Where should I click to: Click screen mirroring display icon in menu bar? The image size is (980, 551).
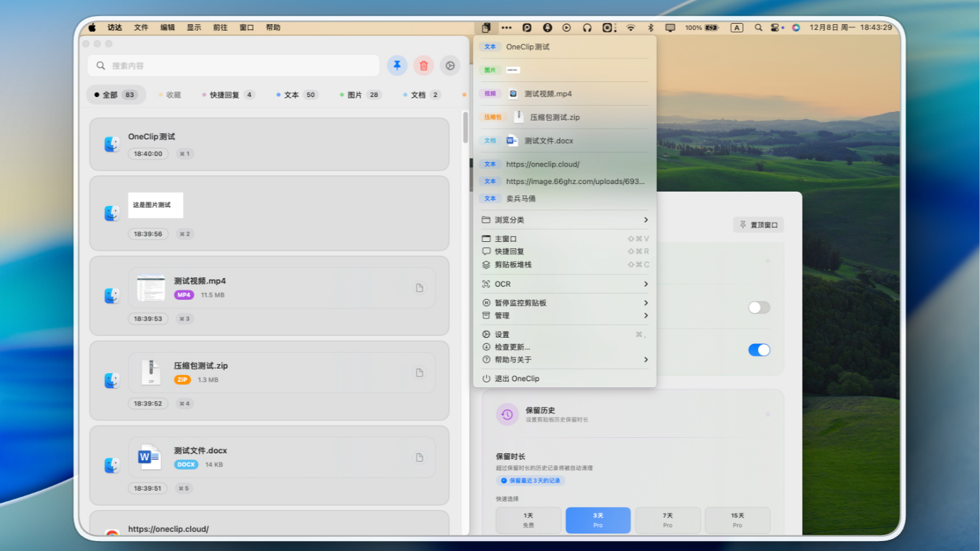[670, 27]
